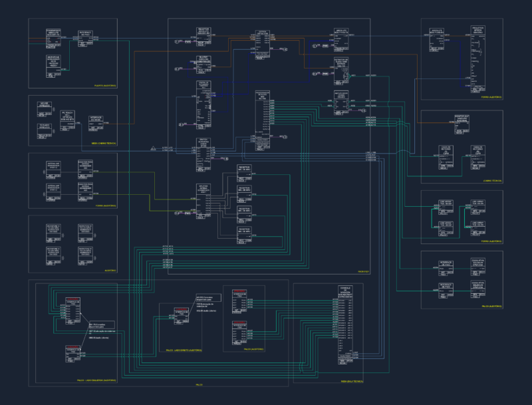
Task: Select the Sennheiser microphone block in Púlpito
Action: coord(53,67)
